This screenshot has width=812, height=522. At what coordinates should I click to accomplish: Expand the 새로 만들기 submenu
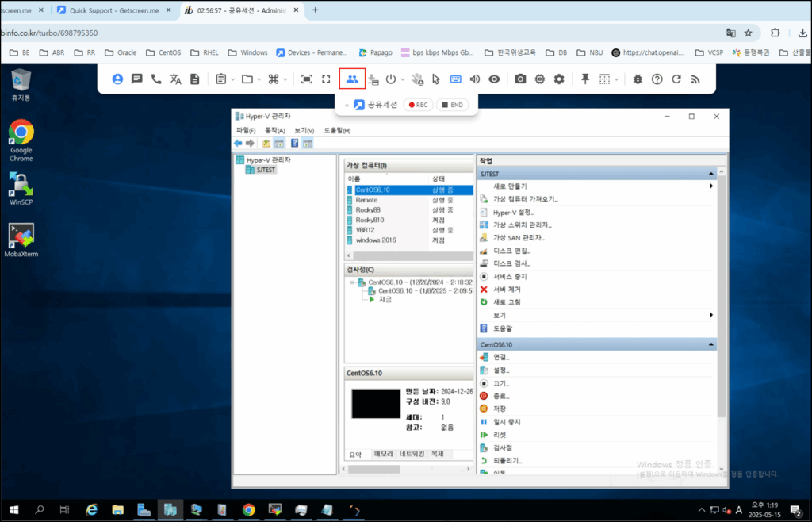point(711,186)
